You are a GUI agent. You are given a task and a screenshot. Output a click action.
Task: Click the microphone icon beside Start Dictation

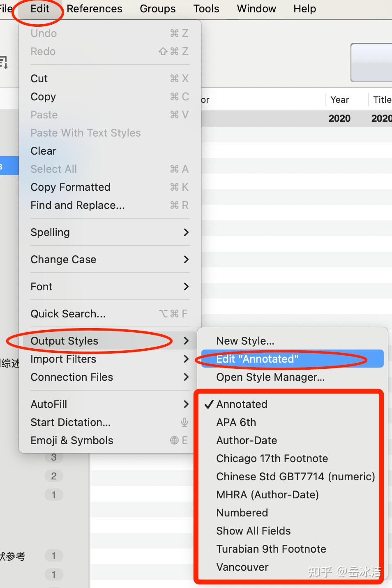coord(184,422)
